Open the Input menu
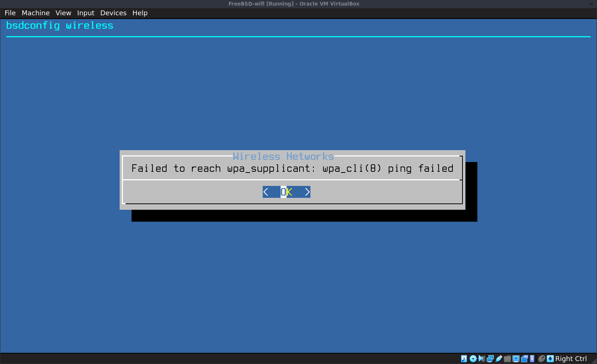This screenshot has height=364, width=597. (x=86, y=13)
